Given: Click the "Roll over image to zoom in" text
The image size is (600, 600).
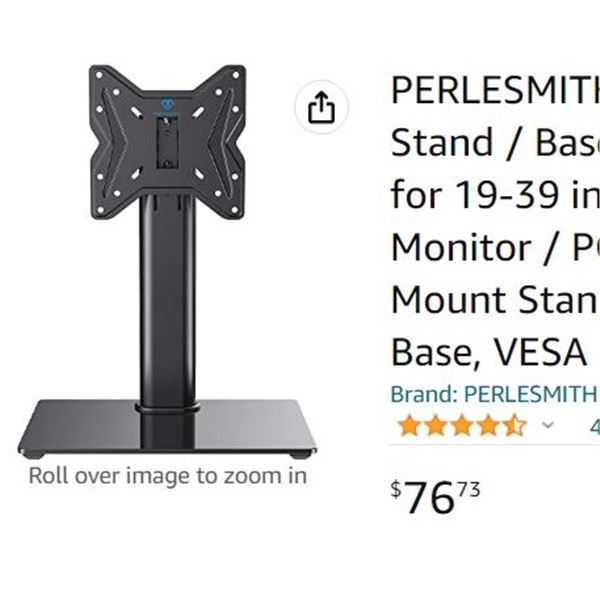Looking at the screenshot, I should click(167, 476).
